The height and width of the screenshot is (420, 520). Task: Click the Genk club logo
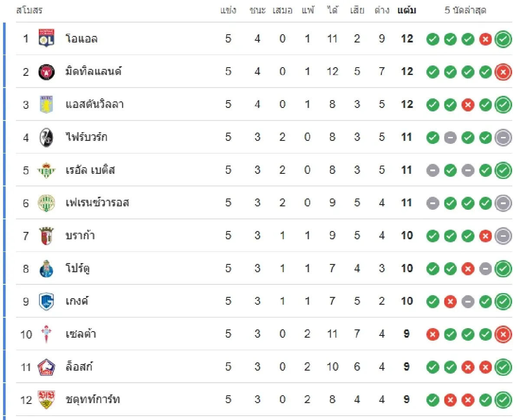(46, 301)
